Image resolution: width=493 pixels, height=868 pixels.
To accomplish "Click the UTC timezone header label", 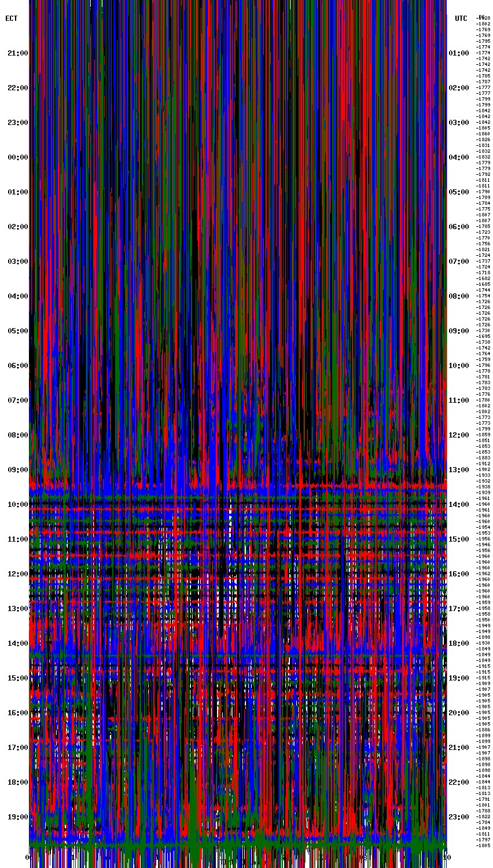I will click(x=461, y=19).
